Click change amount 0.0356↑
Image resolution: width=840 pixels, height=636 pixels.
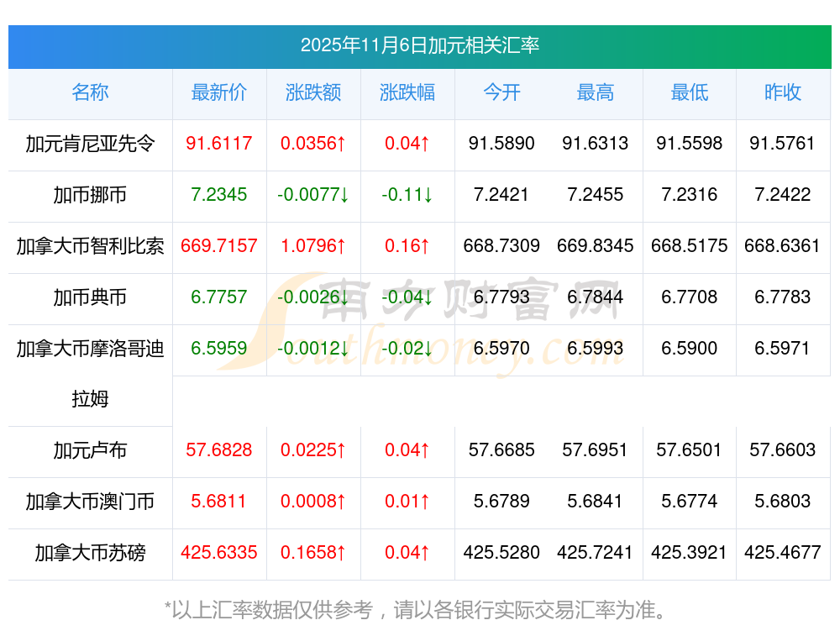click(312, 144)
